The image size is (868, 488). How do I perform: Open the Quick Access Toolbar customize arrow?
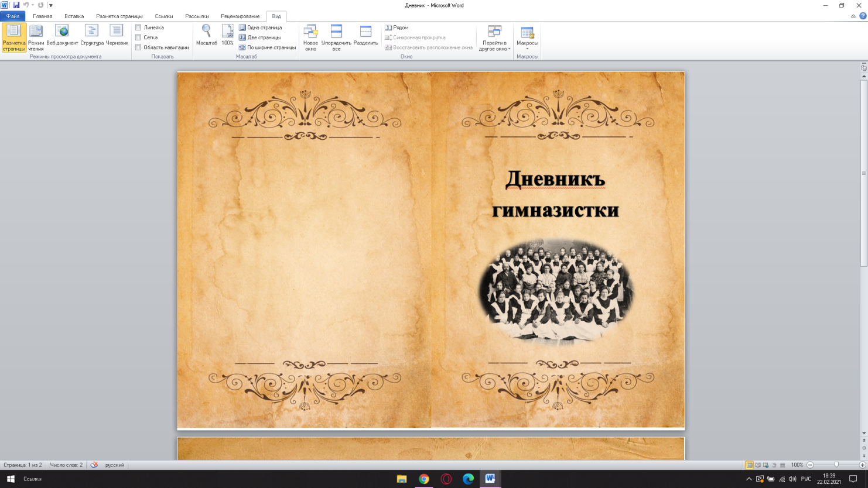pyautogui.click(x=51, y=5)
